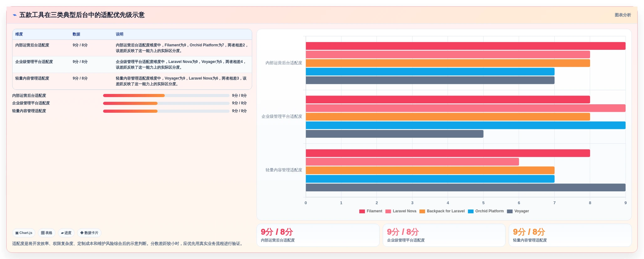This screenshot has width=644, height=259.
Task: Hide the Orchid Platform series via legend
Action: (486, 211)
